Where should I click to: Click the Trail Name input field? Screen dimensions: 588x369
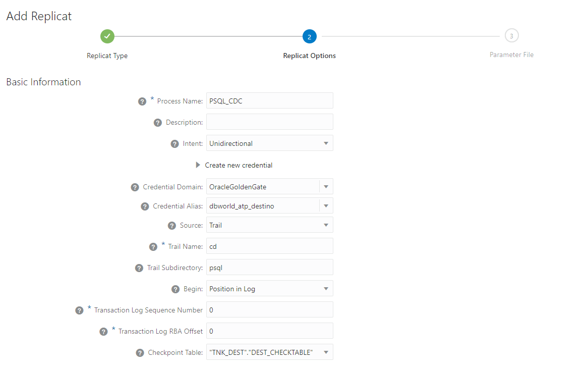(270, 246)
